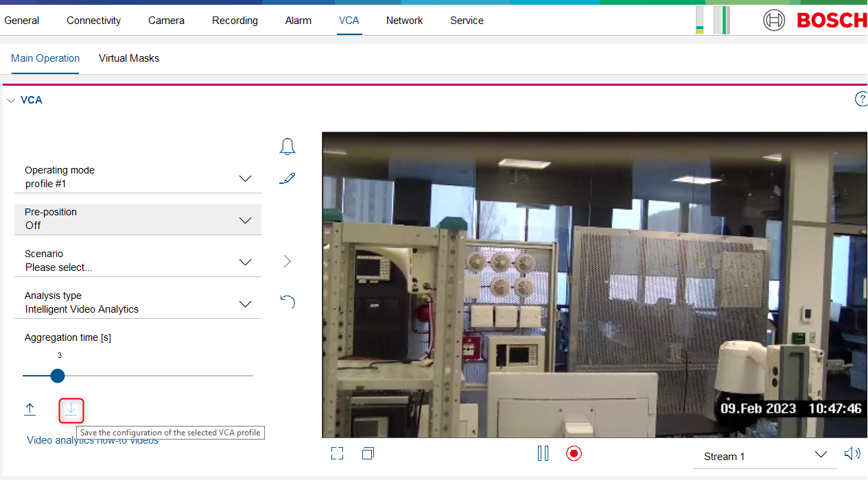Click the pencil configuration icon
Image resolution: width=868 pixels, height=480 pixels.
288,178
